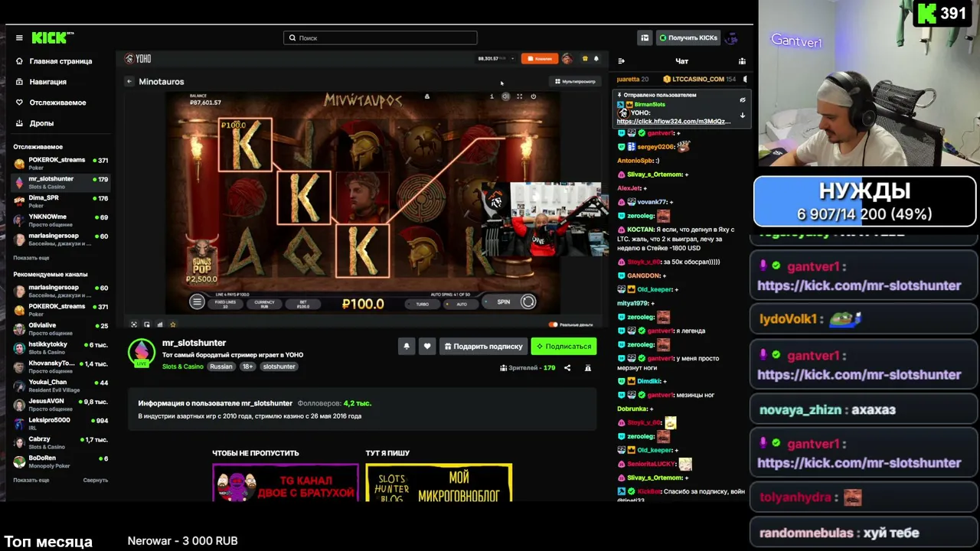Toggle channel notifications bell
Screen dimensions: 980x551
[407, 347]
